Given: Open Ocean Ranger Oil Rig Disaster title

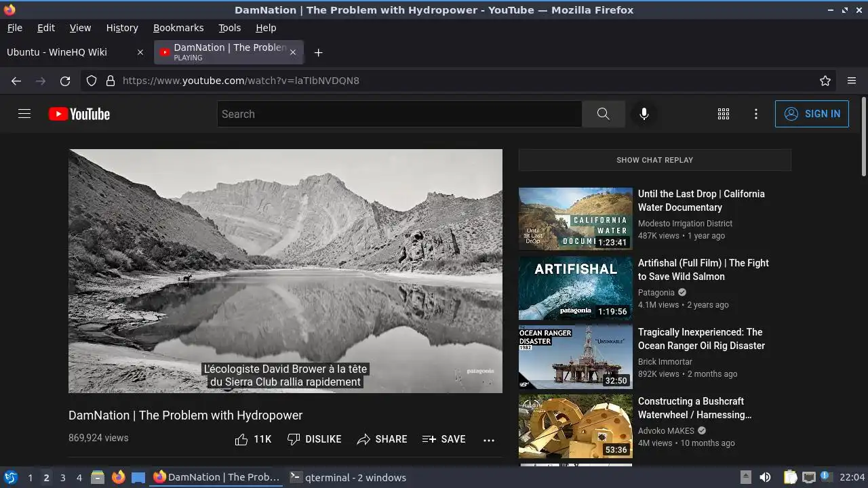Looking at the screenshot, I should (701, 339).
